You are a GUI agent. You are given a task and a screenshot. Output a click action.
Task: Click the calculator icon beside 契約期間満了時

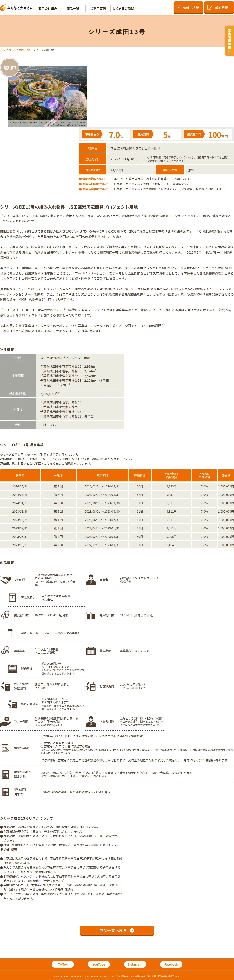[x=5, y=792]
